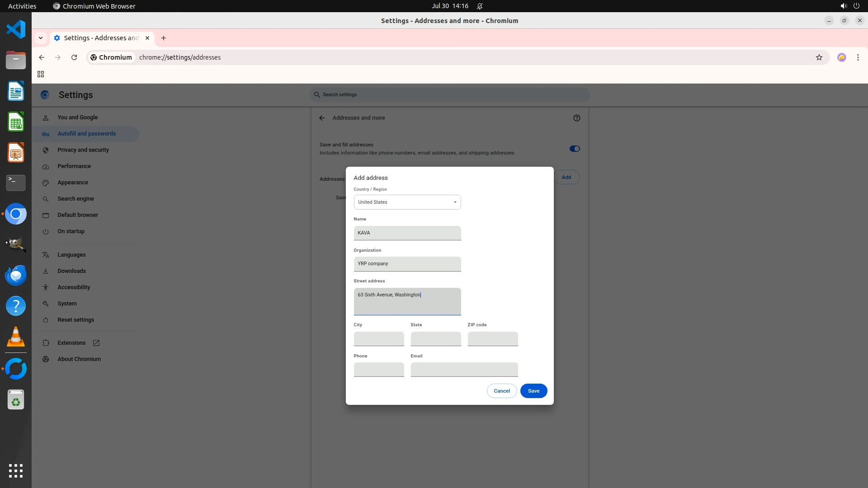Open Privacy and security settings
Image resolution: width=868 pixels, height=488 pixels.
coord(83,150)
